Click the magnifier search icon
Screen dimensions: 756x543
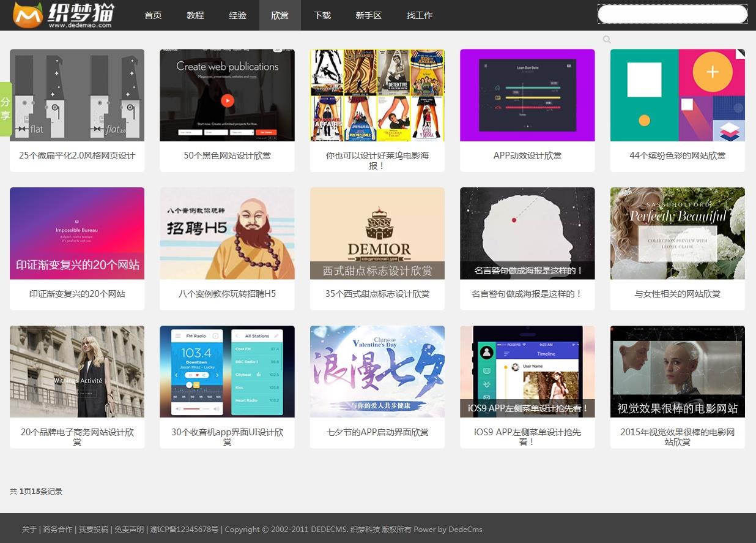tap(607, 39)
